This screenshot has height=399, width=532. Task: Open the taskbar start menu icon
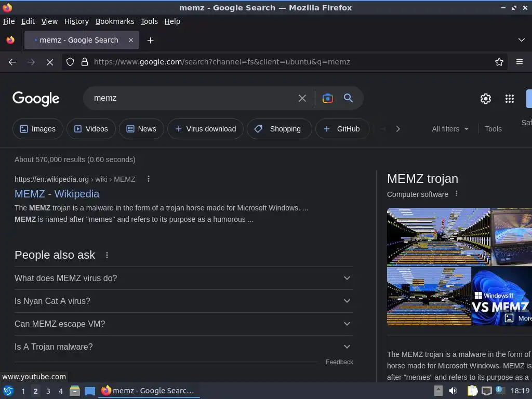(8, 391)
